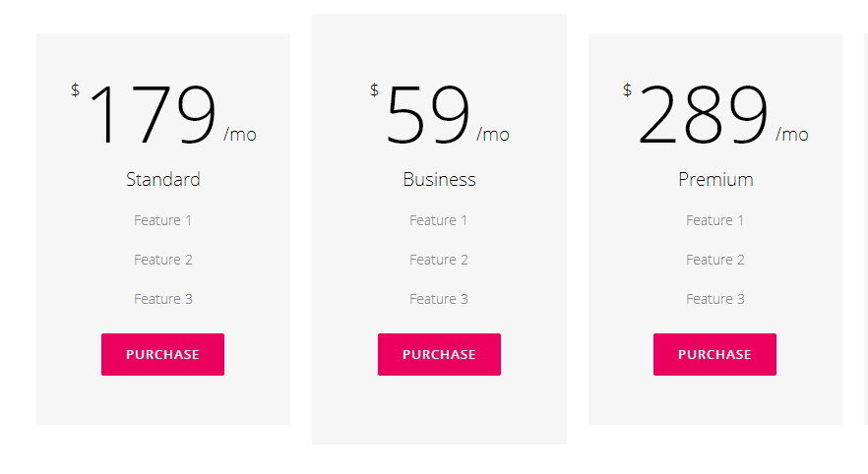Click Feature 1 in the Business card
Screen dimensions: 868x474
[x=439, y=220]
